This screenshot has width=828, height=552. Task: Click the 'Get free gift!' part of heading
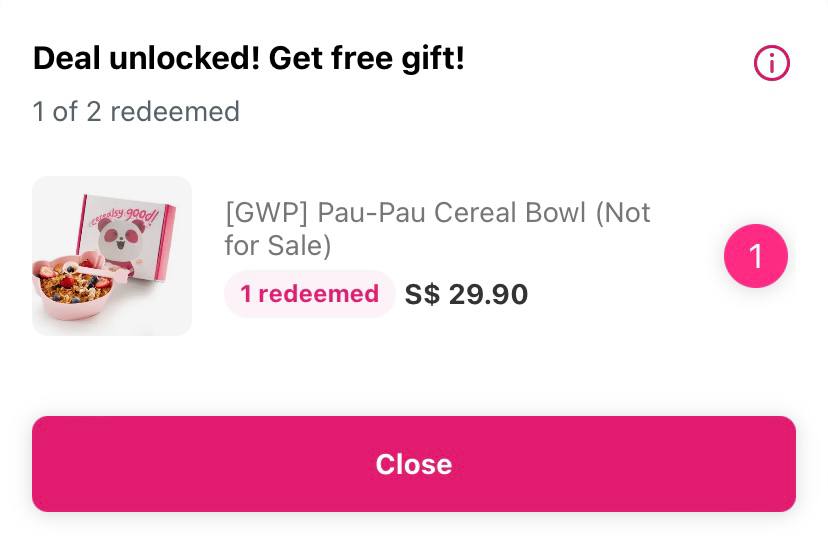(x=366, y=58)
